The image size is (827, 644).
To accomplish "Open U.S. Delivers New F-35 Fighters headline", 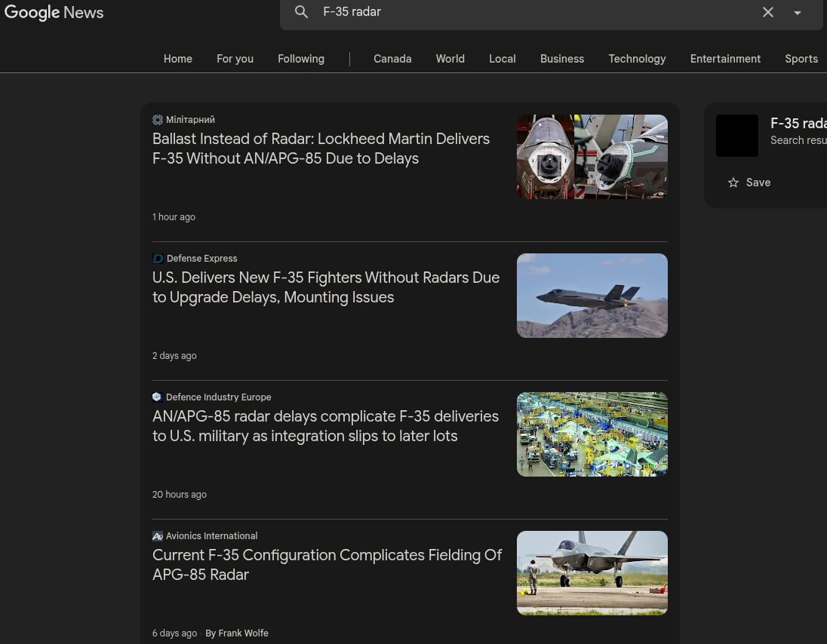I will [x=325, y=287].
